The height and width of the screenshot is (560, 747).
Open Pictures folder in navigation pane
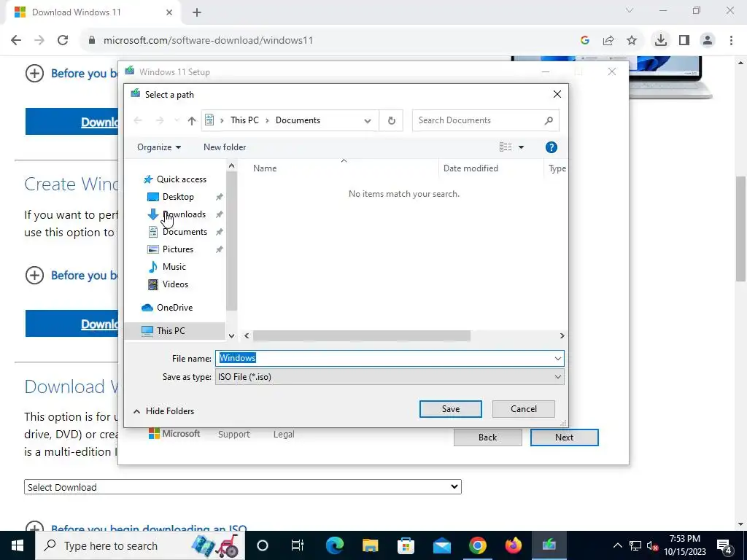click(x=178, y=249)
